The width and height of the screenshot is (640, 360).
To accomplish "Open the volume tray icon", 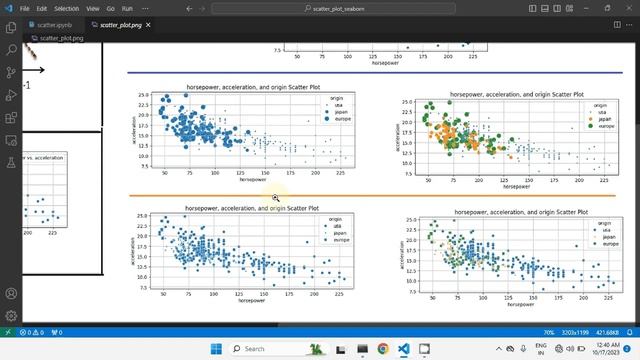I will tap(570, 349).
